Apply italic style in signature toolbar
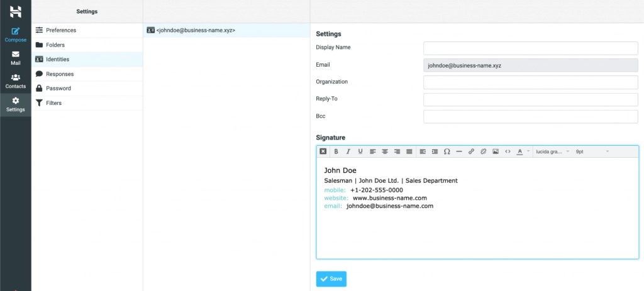Viewport: 644px width, 291px height. (x=348, y=151)
